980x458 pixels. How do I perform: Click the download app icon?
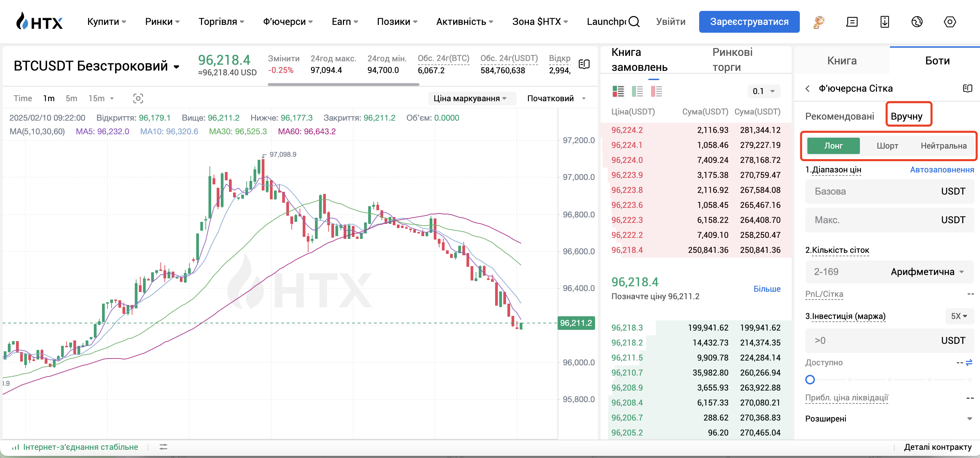point(884,22)
